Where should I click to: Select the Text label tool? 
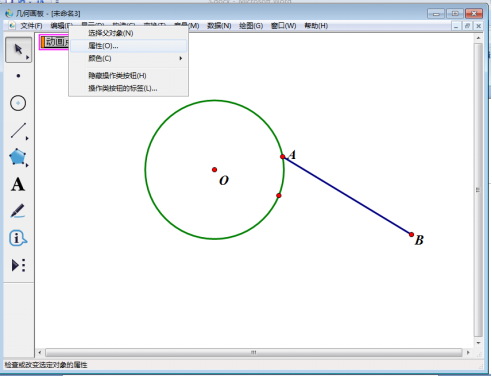(x=18, y=184)
